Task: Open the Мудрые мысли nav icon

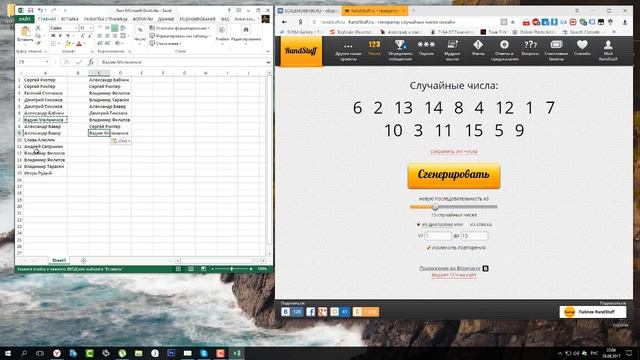Action: [x=452, y=50]
